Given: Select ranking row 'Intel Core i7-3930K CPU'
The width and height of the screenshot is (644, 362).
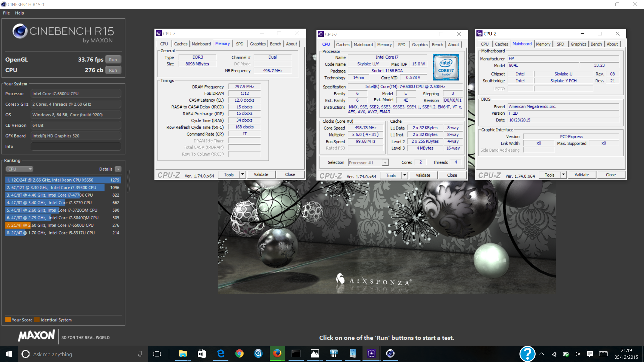Looking at the screenshot, I should (x=63, y=188).
